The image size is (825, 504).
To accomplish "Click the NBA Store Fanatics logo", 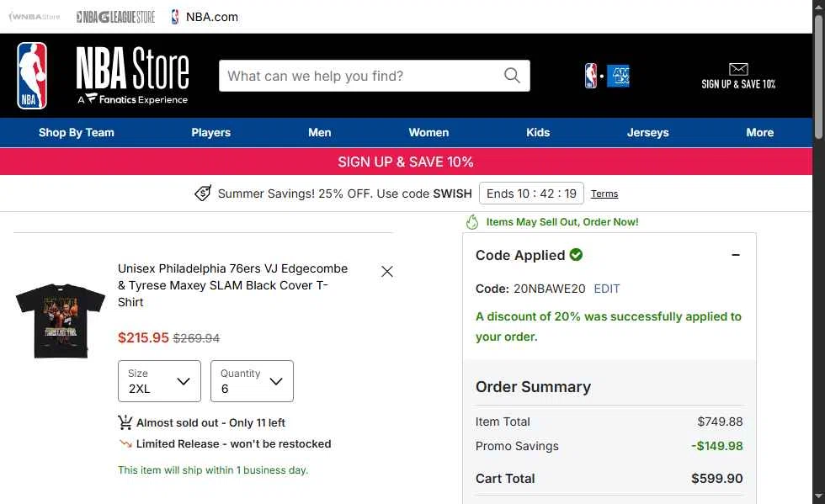I will pos(133,75).
